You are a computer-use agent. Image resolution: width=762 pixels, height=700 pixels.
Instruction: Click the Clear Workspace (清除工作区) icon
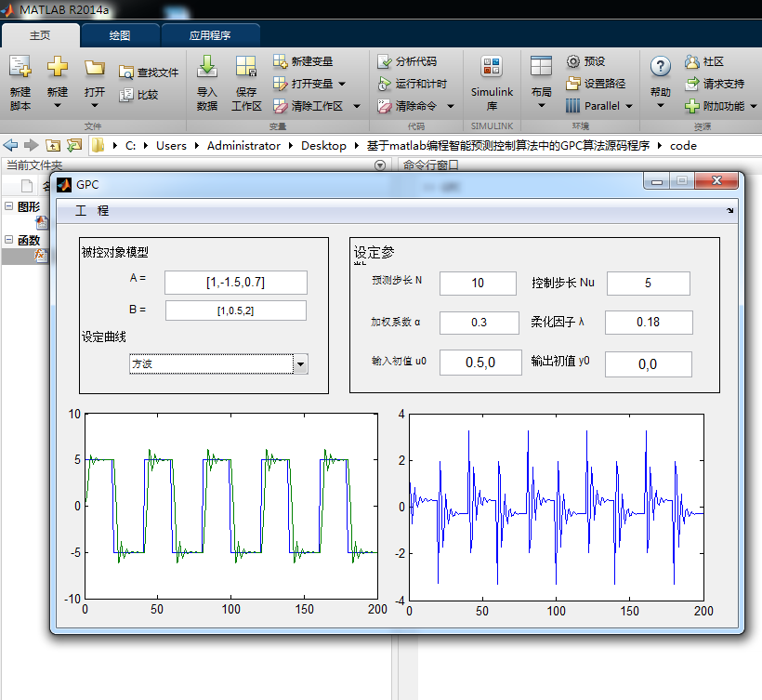pos(281,106)
